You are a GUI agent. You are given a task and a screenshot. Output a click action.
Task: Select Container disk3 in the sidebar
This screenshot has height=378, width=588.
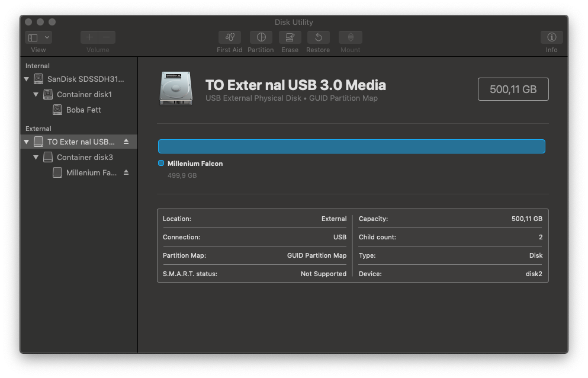pyautogui.click(x=79, y=157)
